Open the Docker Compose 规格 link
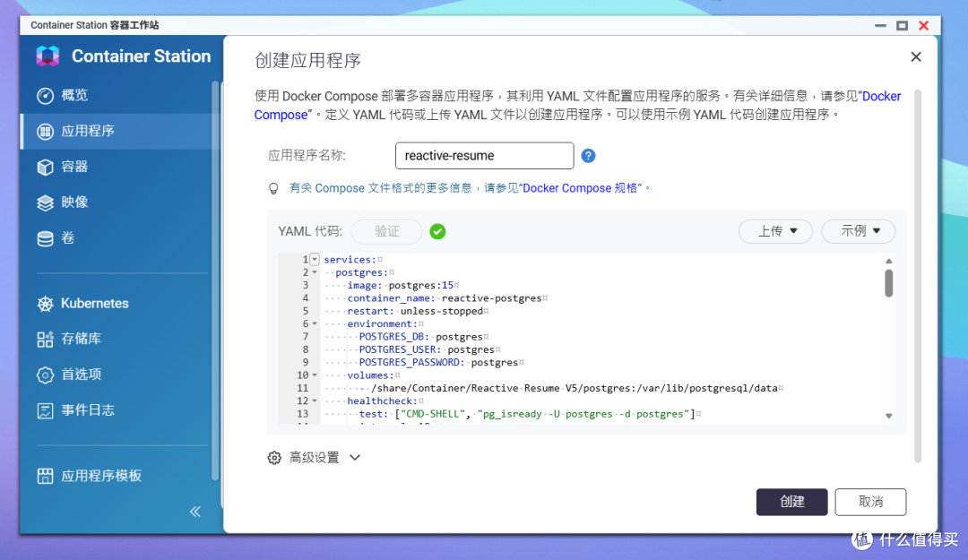 580,188
